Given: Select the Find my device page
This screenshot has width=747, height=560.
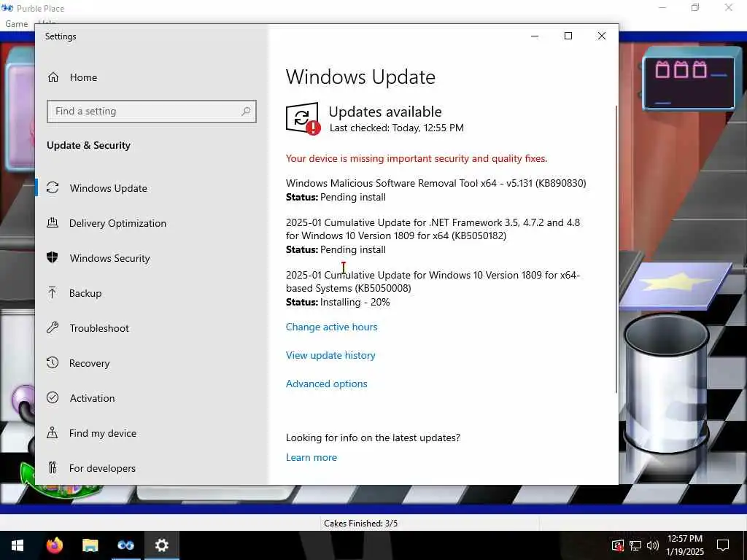Looking at the screenshot, I should [102, 433].
